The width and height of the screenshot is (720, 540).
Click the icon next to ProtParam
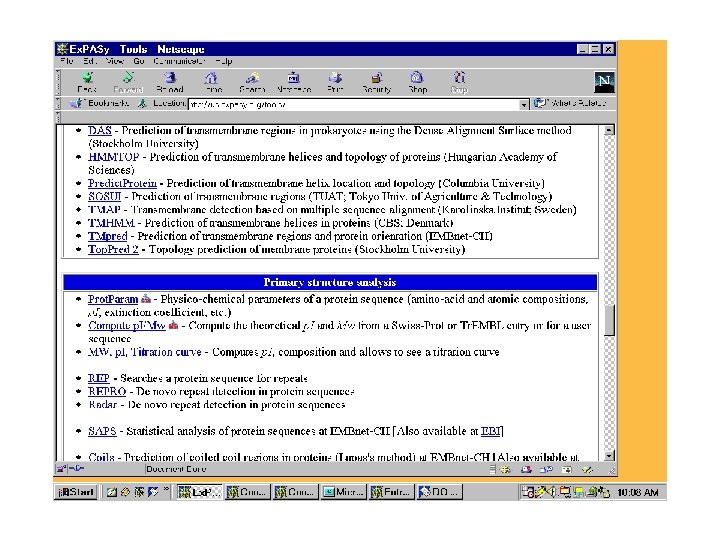(146, 299)
